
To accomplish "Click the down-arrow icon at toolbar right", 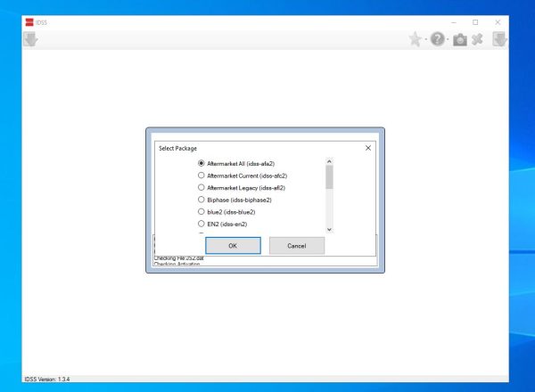I will (x=499, y=39).
